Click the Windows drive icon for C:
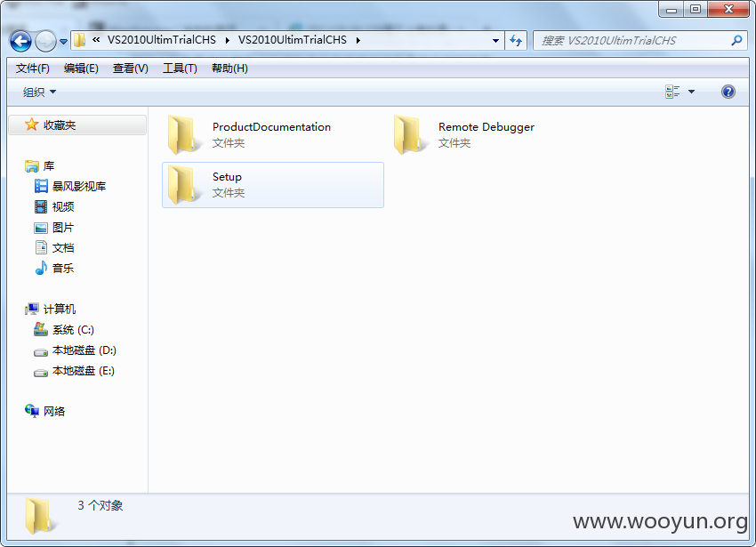 coord(41,329)
